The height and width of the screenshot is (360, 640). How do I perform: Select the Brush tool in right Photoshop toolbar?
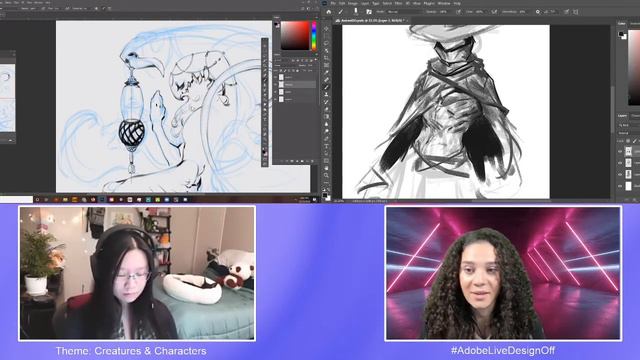pyautogui.click(x=326, y=87)
